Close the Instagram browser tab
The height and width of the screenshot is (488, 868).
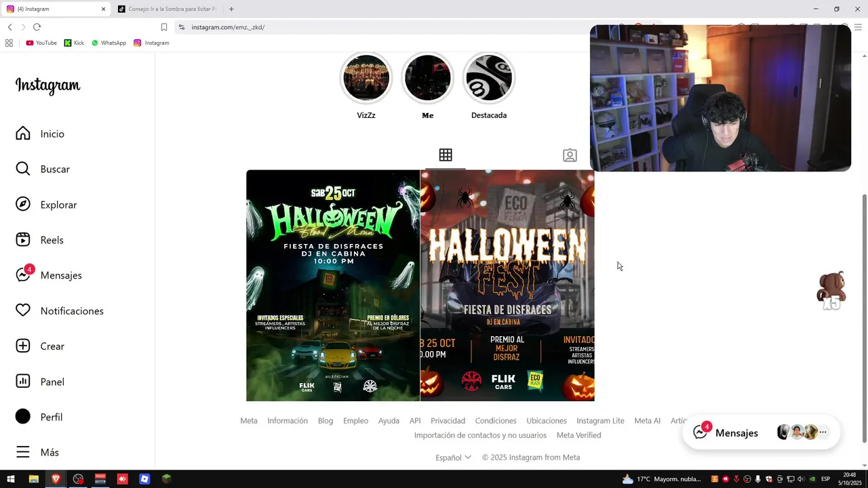[104, 9]
